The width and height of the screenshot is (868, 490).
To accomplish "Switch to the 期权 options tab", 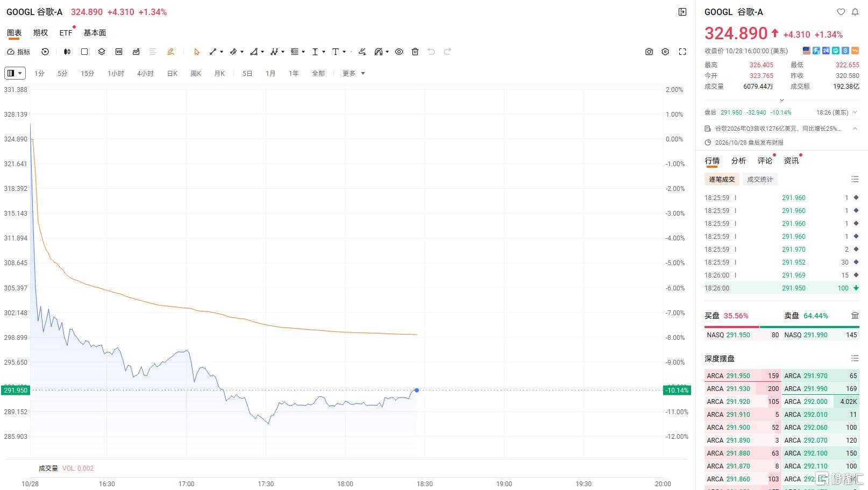I will (40, 33).
